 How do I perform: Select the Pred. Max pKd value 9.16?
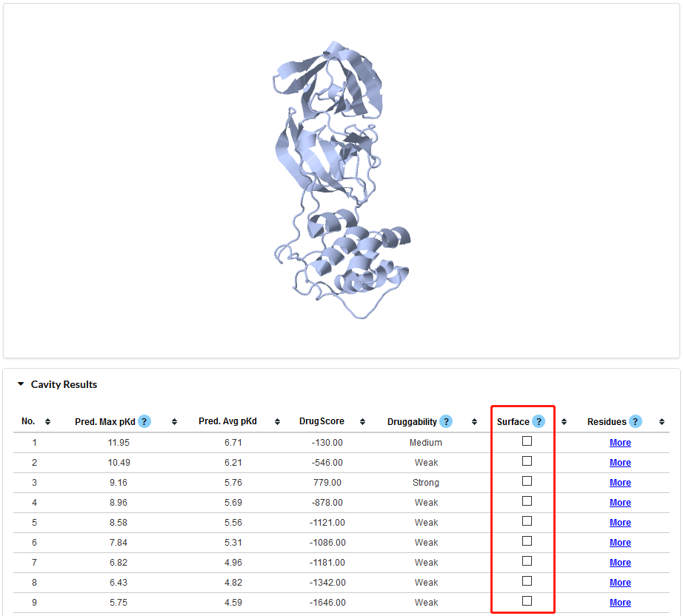tap(119, 483)
